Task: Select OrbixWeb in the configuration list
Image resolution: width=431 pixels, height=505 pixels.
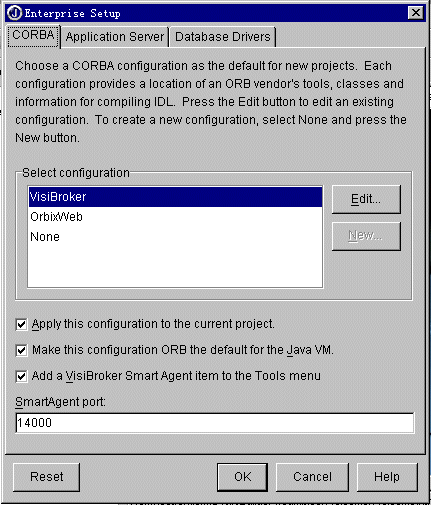Action: 175,217
